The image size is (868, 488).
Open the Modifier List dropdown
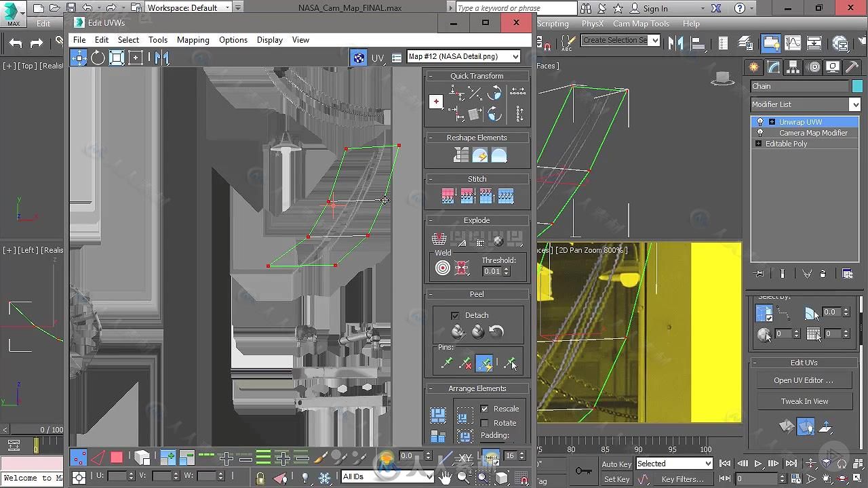click(806, 104)
